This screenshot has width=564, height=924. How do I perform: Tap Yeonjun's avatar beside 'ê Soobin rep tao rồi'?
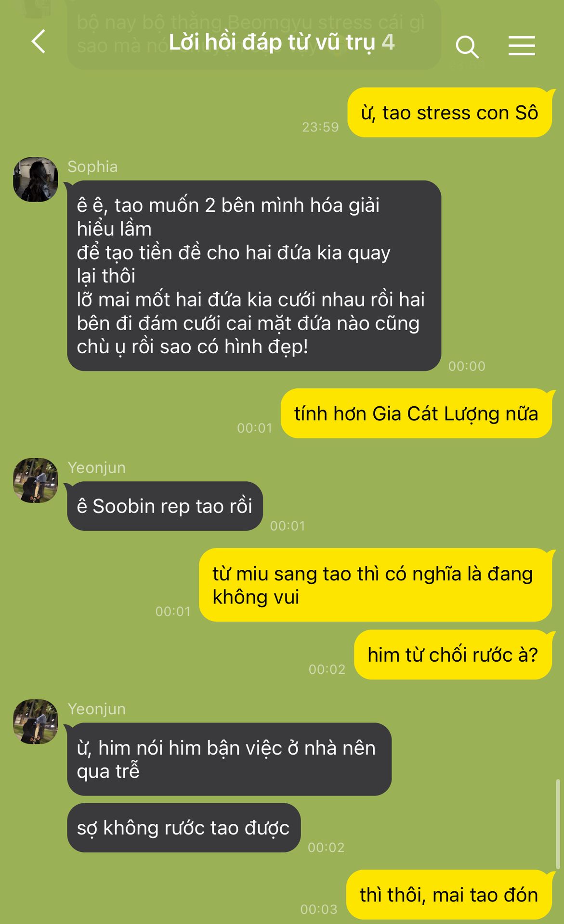[x=36, y=480]
